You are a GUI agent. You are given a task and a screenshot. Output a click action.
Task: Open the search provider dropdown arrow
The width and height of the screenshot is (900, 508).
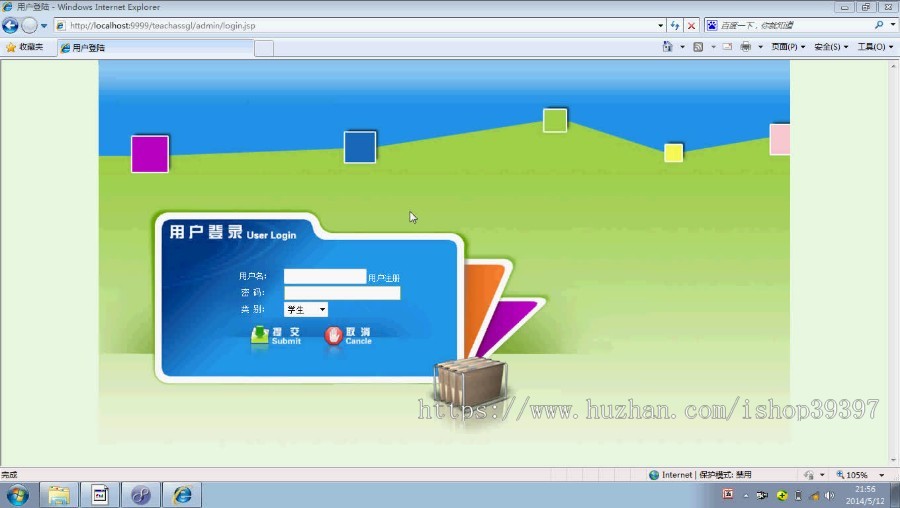tap(893, 25)
